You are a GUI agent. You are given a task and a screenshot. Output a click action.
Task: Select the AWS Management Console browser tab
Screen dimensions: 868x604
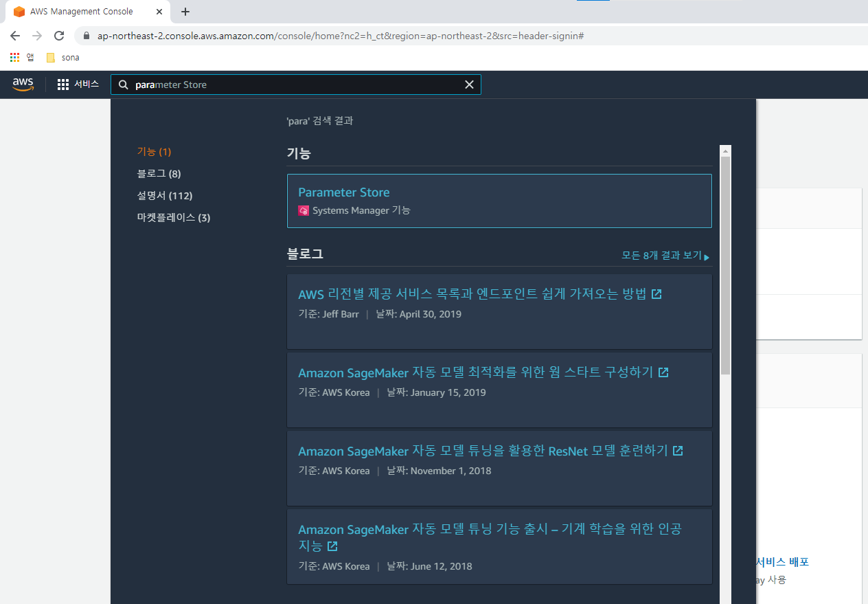(88, 12)
